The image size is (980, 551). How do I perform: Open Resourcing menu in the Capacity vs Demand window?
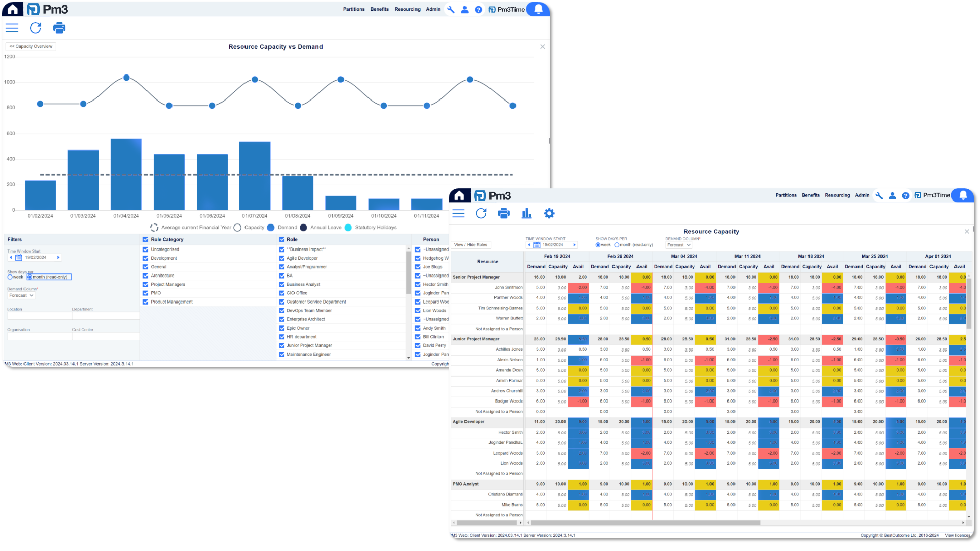pyautogui.click(x=407, y=9)
